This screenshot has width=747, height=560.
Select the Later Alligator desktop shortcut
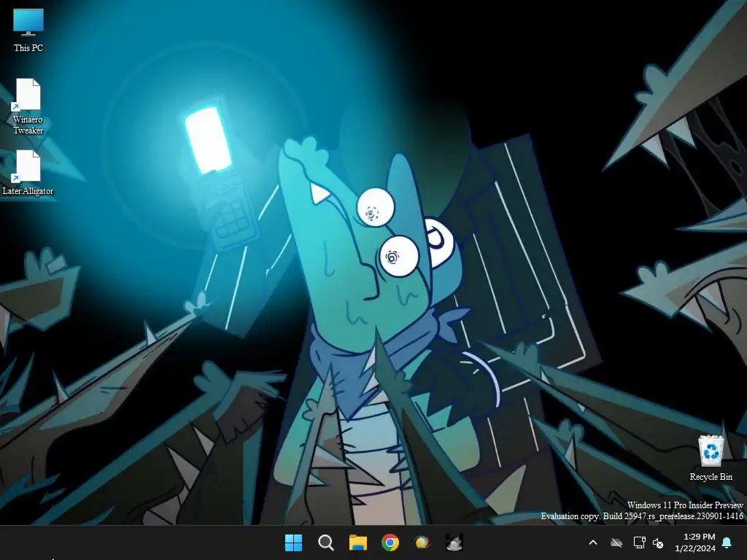[x=28, y=173]
